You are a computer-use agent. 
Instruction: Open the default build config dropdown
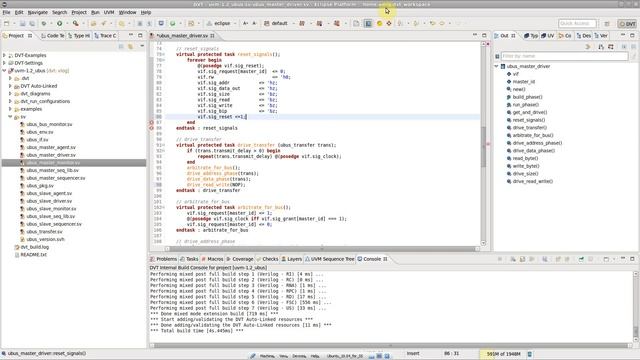293,24
